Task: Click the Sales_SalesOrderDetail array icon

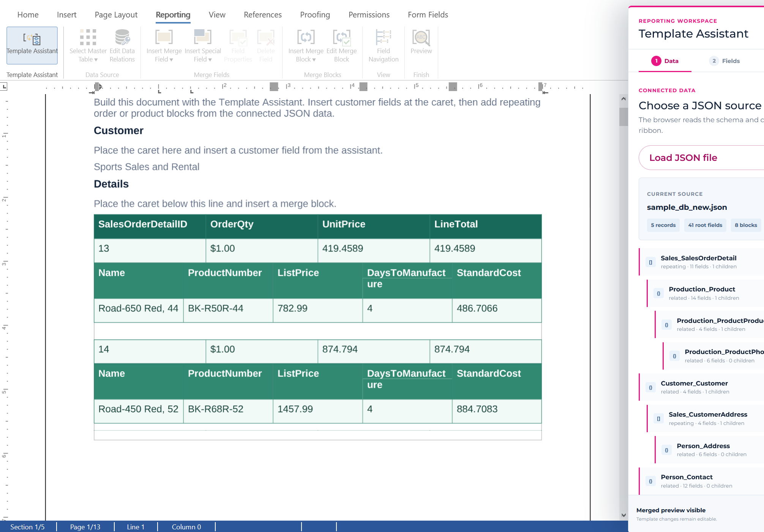Action: coord(650,262)
